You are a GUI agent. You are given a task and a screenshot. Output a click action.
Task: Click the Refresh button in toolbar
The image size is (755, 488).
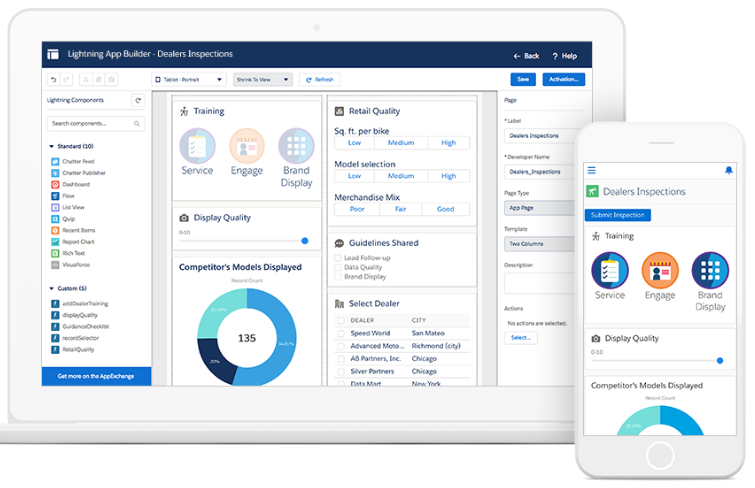pyautogui.click(x=320, y=79)
